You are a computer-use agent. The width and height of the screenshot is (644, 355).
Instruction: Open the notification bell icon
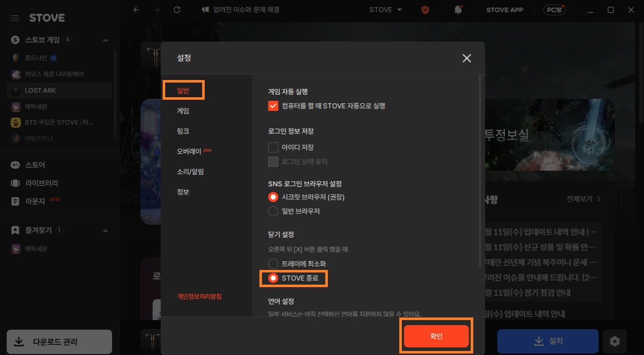click(459, 10)
